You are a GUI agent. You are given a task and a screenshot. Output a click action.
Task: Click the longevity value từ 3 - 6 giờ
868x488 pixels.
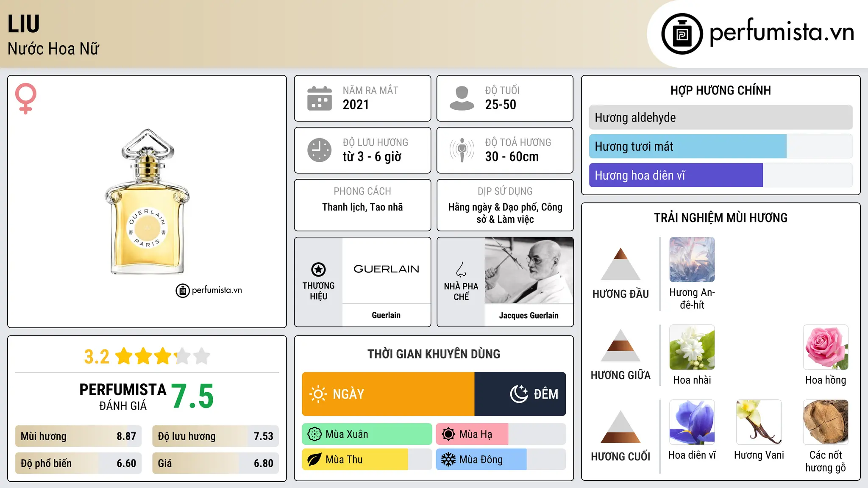[x=372, y=157]
